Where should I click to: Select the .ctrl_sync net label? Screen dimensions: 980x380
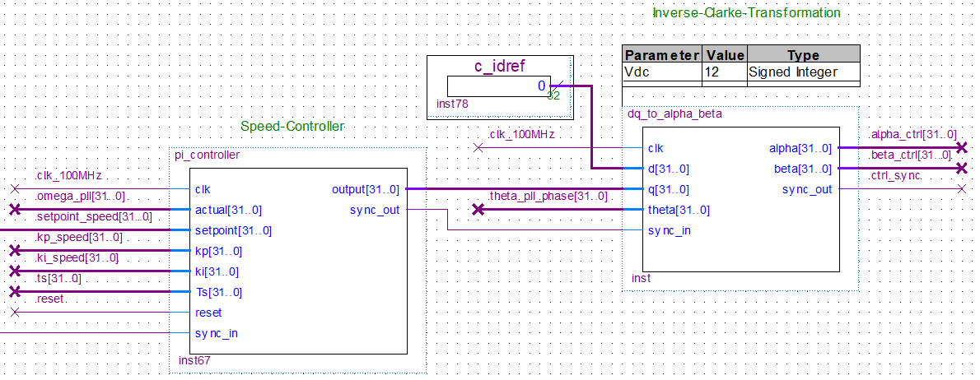tap(894, 175)
